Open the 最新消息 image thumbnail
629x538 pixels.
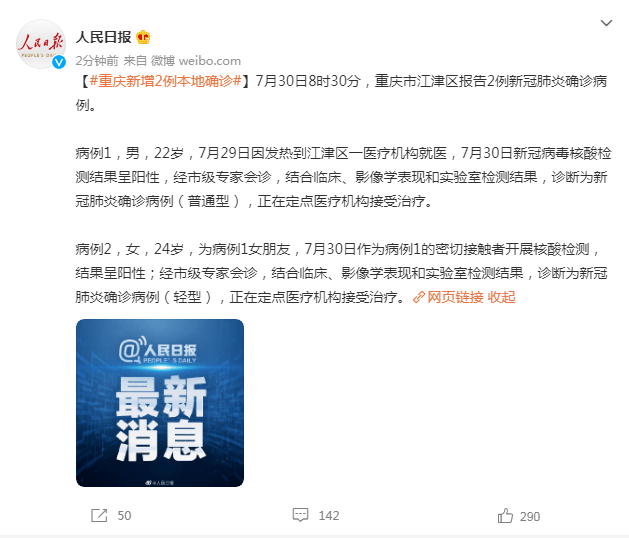pyautogui.click(x=160, y=403)
